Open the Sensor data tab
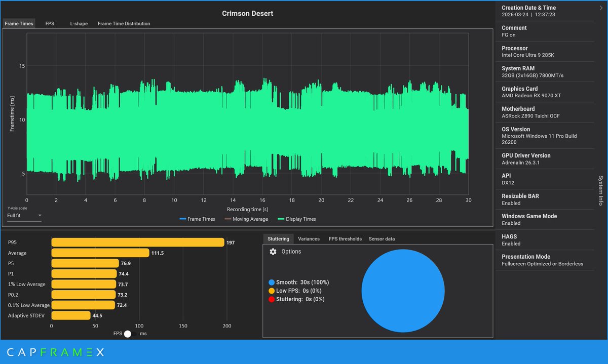This screenshot has height=364, width=608. click(382, 238)
